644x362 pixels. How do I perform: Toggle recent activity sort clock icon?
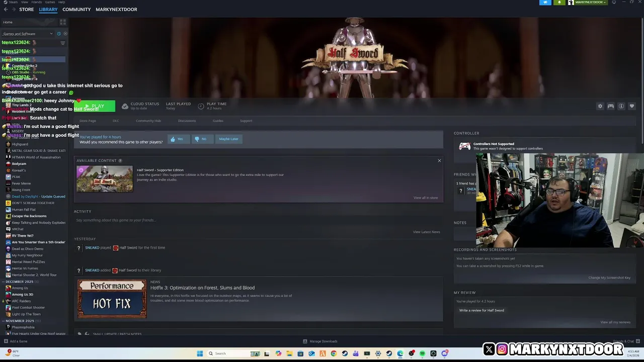(x=59, y=34)
